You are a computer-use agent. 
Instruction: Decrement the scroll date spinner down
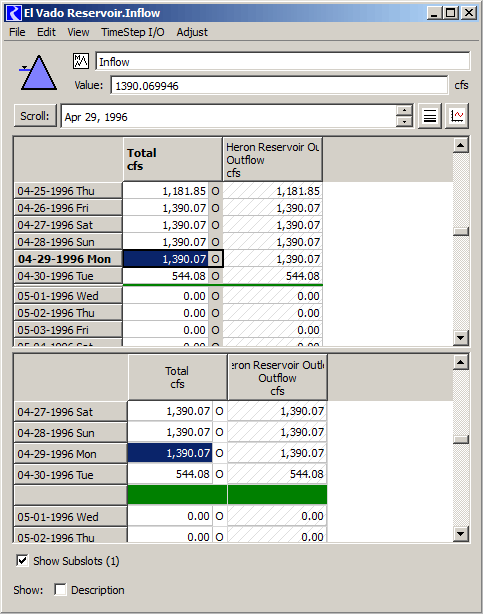pos(404,121)
